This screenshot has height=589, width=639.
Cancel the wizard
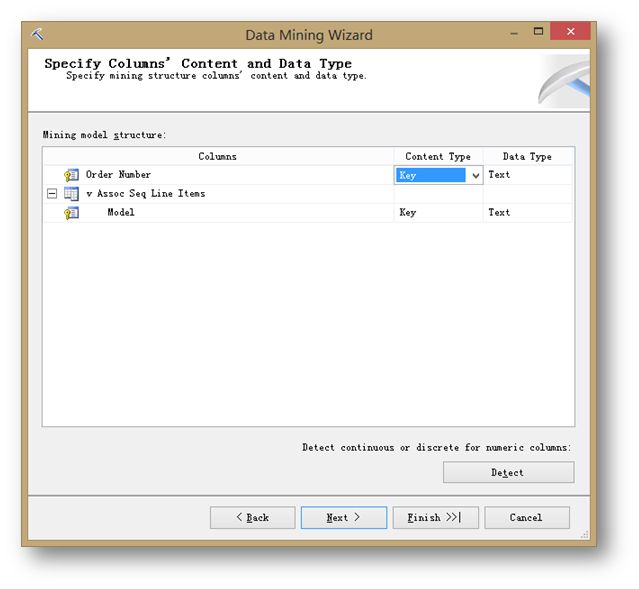(527, 518)
